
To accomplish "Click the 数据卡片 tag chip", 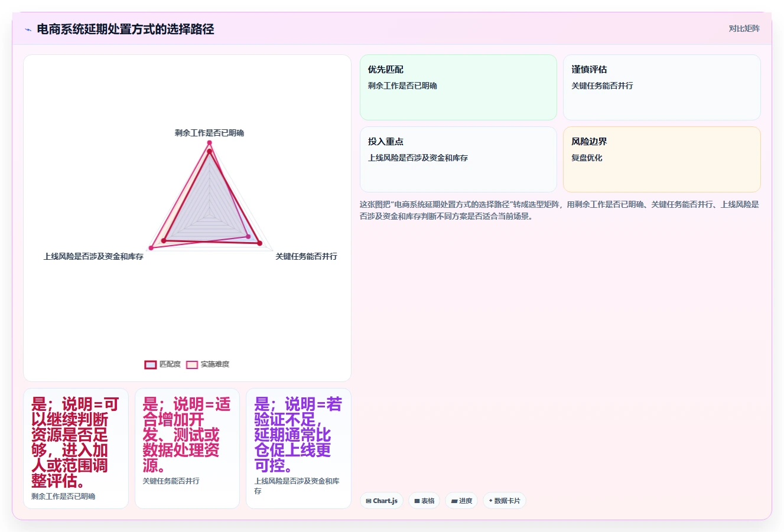I will point(505,501).
